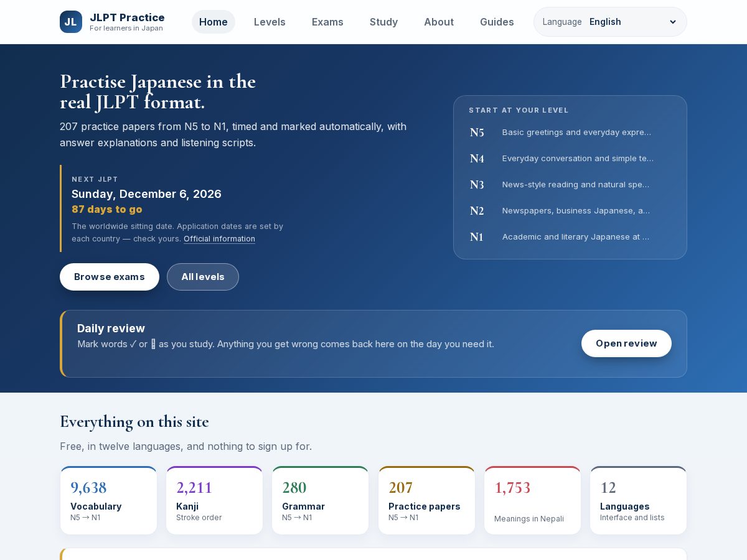Go to the Home tab
Image resolution: width=747 pixels, height=560 pixels.
[x=214, y=22]
